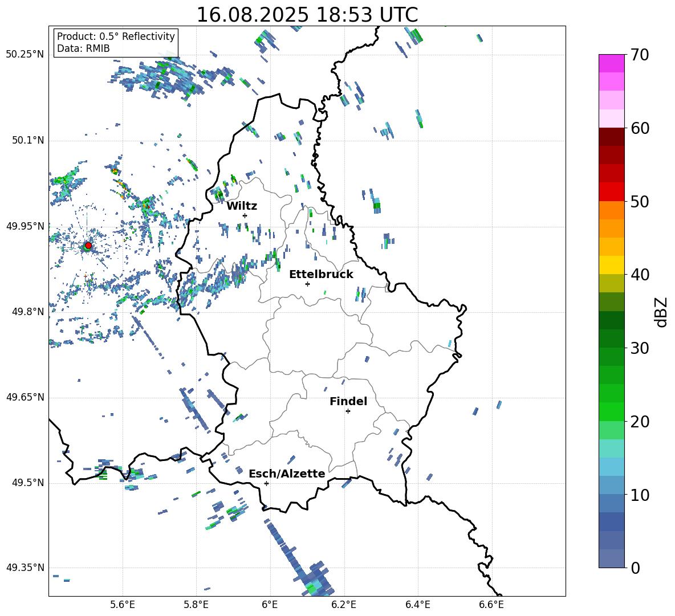Click the 49.65°N latitude label
The width and height of the screenshot is (675, 616).
pos(25,397)
